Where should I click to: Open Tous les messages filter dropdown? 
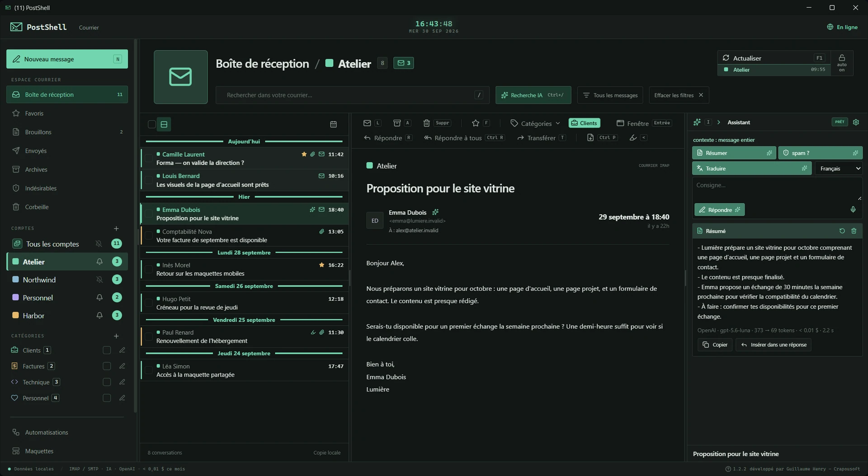tap(610, 95)
